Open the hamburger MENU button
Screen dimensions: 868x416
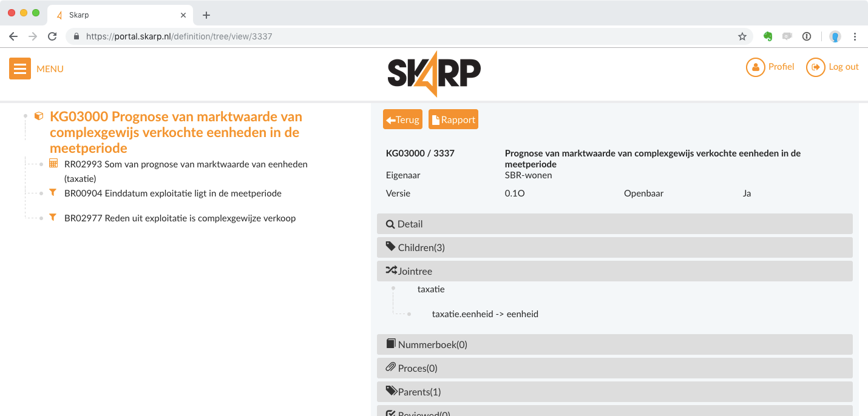[20, 69]
